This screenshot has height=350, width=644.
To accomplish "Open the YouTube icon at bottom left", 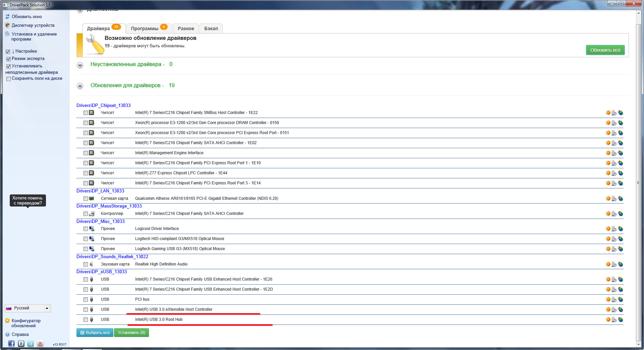I will click(40, 344).
